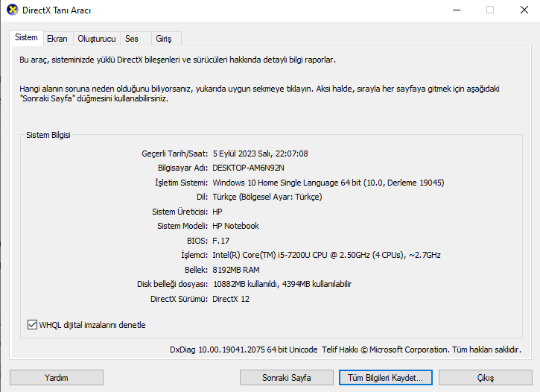Viewport: 540px width, 392px height.
Task: Click the Bilgisayar Adı label
Action: (x=183, y=168)
